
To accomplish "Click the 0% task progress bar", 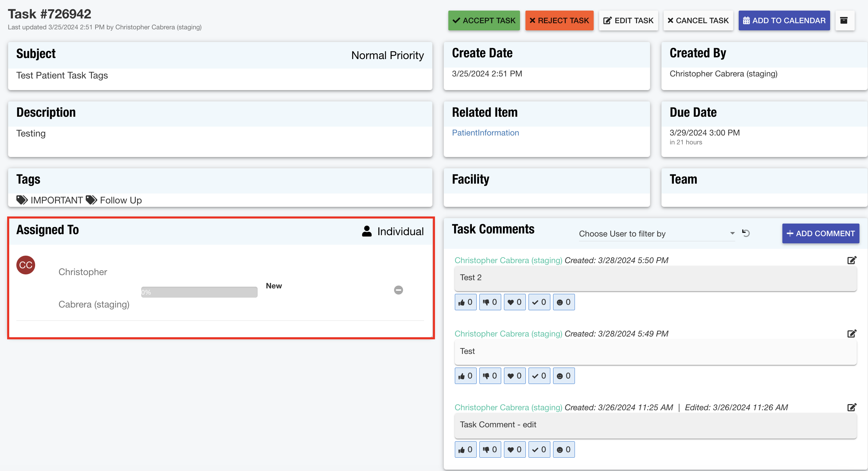I will click(199, 292).
